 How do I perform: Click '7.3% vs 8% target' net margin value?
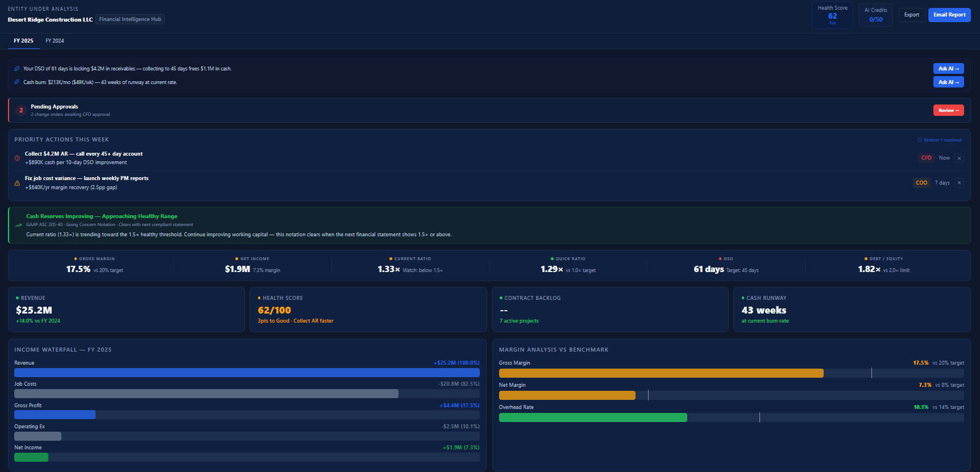pyautogui.click(x=941, y=385)
